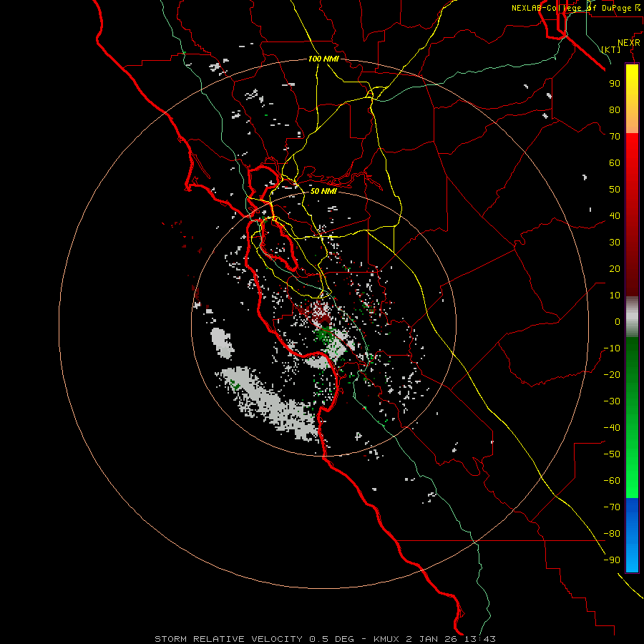Click the -90 value on the velocity scale

[612, 560]
